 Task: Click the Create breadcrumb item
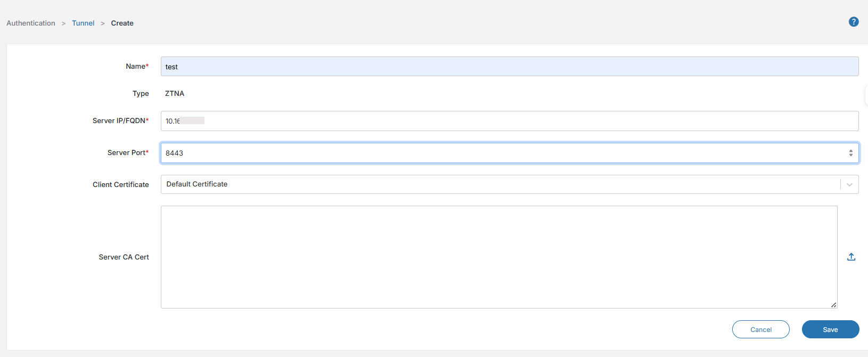122,23
